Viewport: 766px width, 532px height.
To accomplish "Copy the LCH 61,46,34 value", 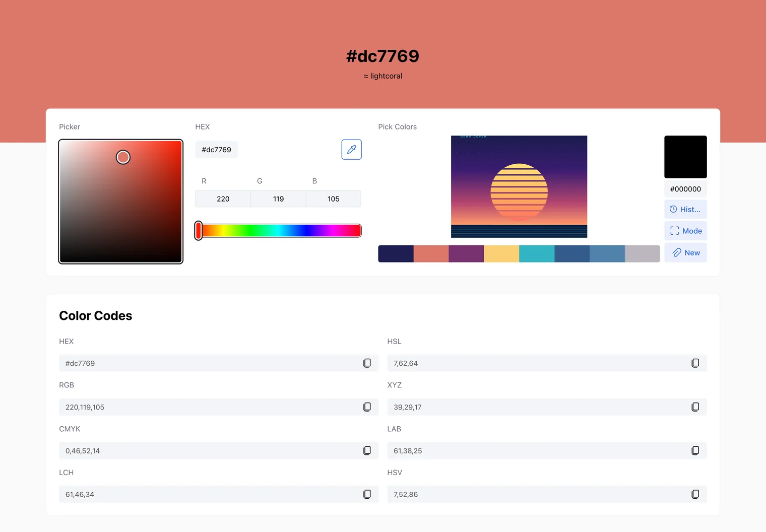I will tap(367, 494).
